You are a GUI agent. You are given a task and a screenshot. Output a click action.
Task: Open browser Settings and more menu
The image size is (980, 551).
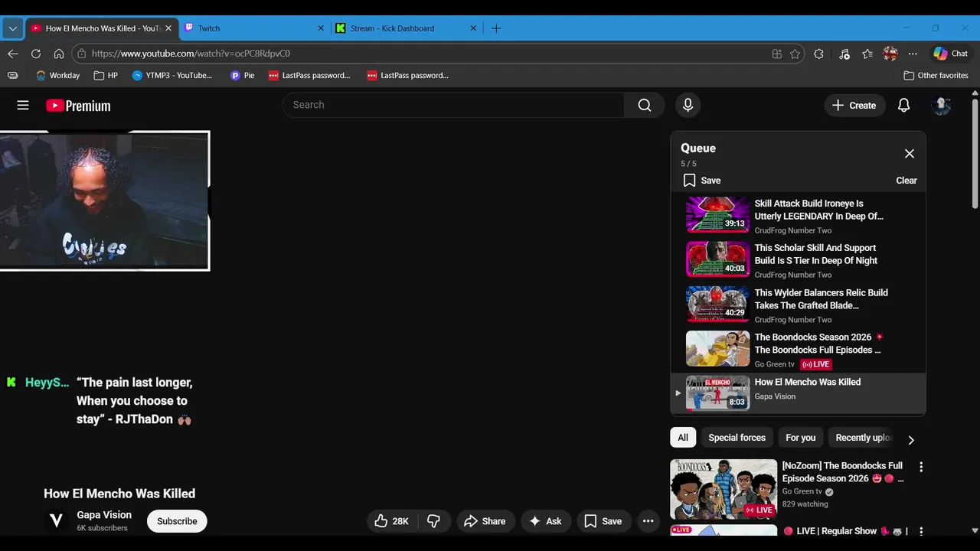[913, 54]
